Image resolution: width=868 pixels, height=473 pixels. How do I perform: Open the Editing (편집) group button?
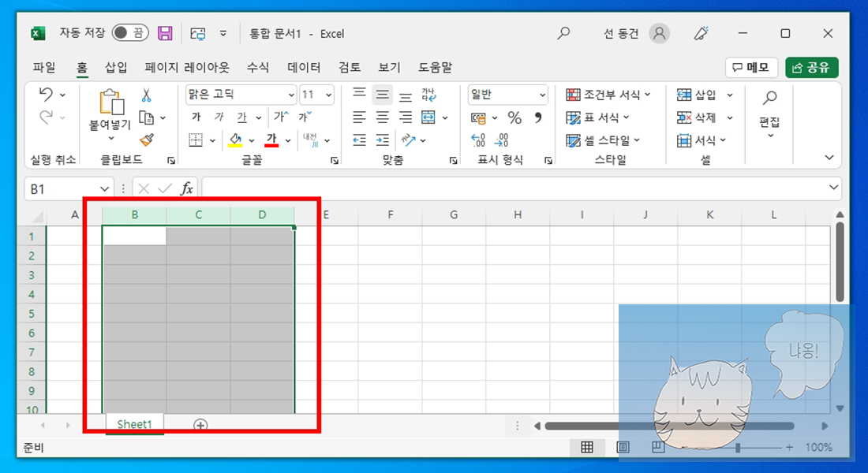click(769, 115)
